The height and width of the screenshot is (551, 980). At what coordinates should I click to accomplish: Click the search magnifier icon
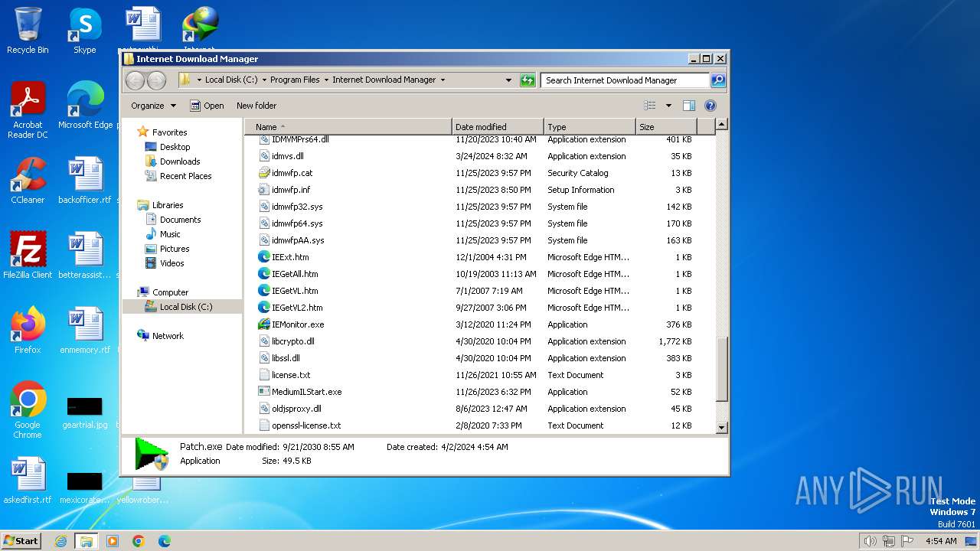717,80
